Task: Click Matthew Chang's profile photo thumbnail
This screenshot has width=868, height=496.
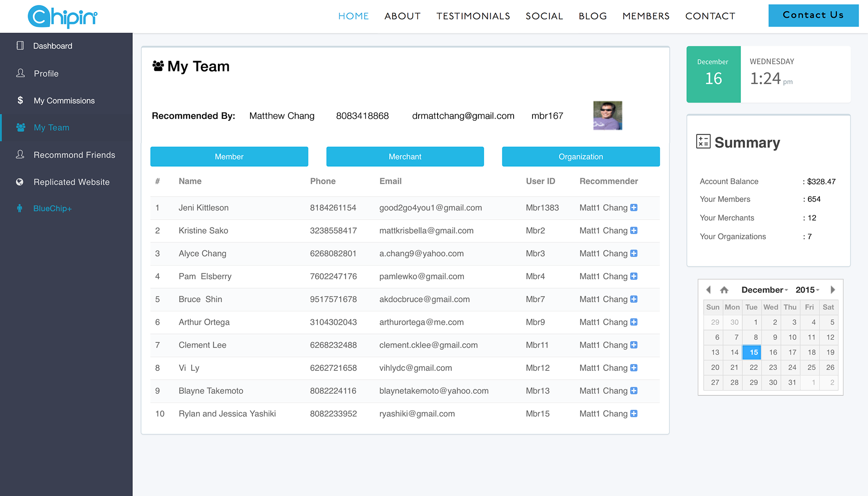Action: point(608,116)
